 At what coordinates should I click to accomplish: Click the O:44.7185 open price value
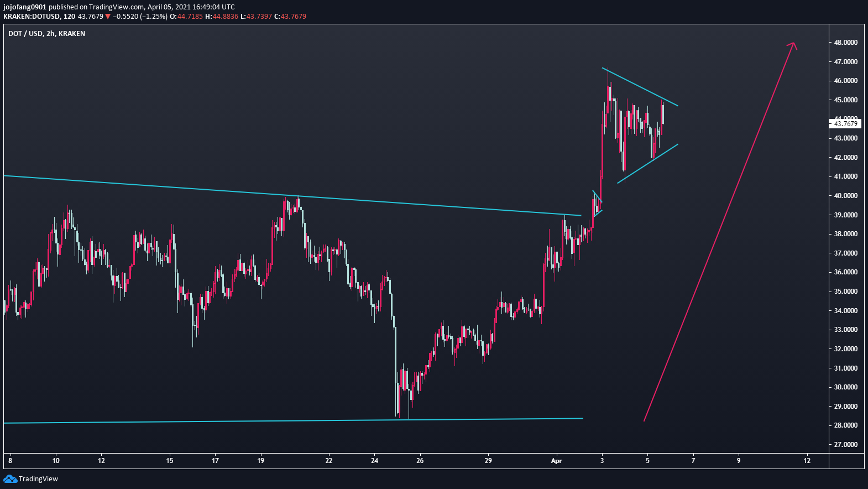click(x=186, y=17)
